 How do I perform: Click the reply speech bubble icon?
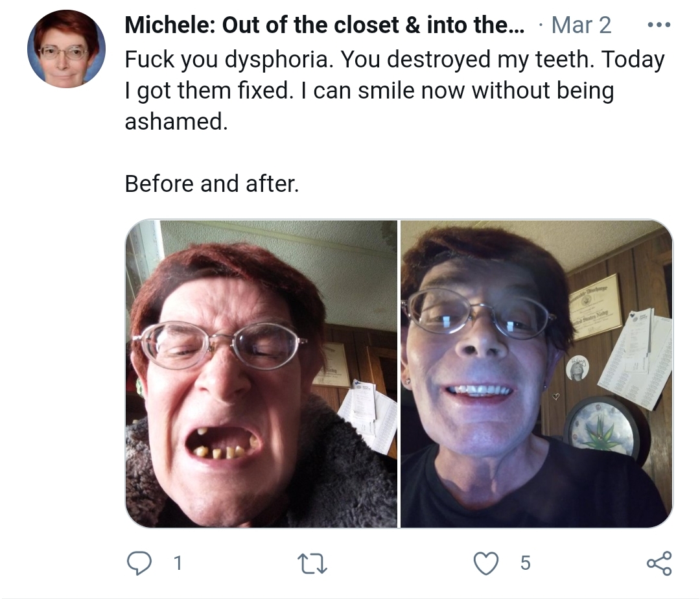[139, 563]
